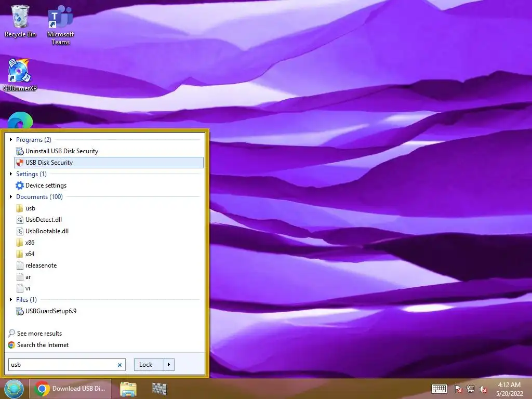532x399 pixels.
Task: Click the Microsoft Edge desktop icon
Action: [20, 121]
